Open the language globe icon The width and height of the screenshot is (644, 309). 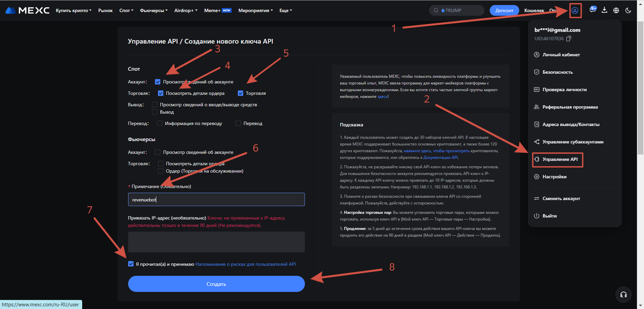click(616, 10)
